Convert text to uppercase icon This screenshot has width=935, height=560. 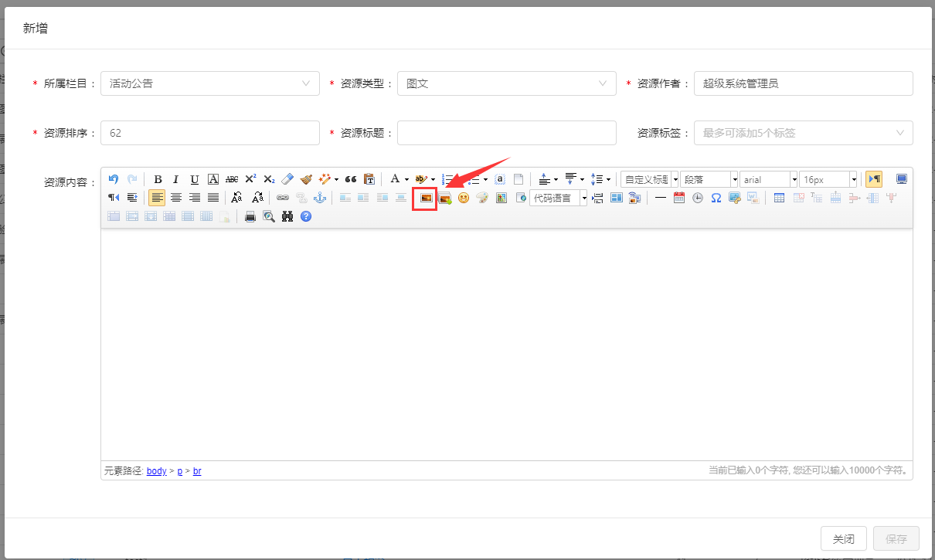pos(237,198)
